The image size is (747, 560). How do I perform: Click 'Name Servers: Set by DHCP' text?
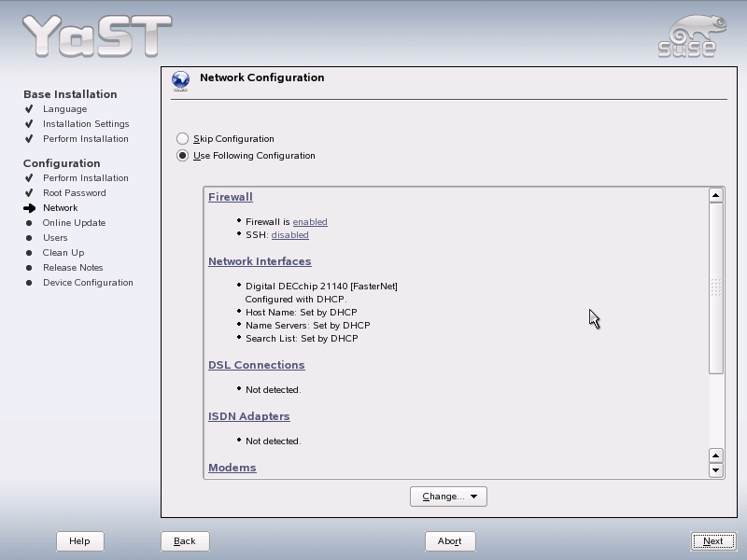coord(308,325)
